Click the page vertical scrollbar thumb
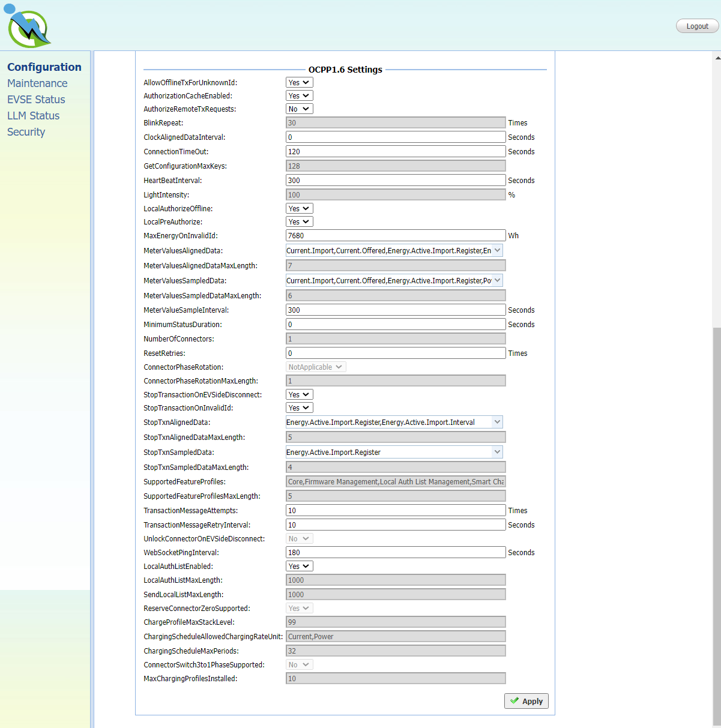 pos(717,527)
